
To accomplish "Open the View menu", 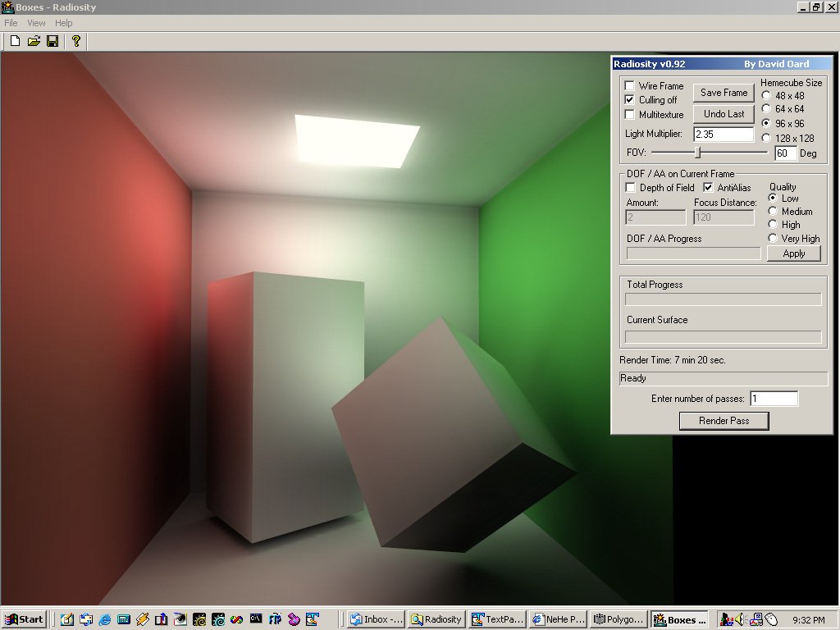I will [x=36, y=23].
